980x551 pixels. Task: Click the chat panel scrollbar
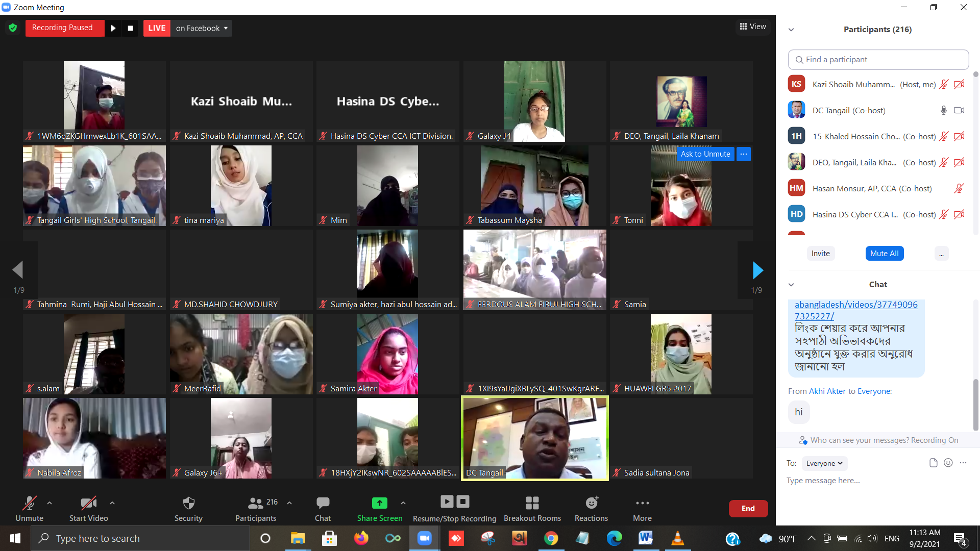[975, 406]
